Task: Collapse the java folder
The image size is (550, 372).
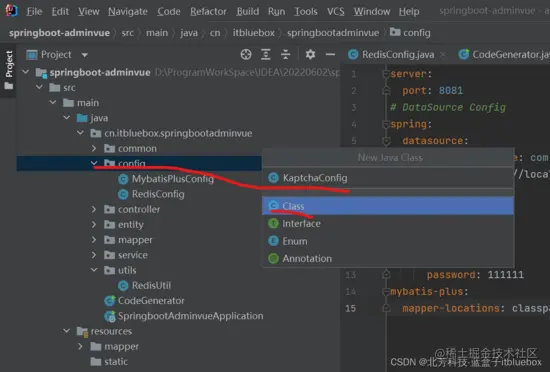Action: coord(67,118)
